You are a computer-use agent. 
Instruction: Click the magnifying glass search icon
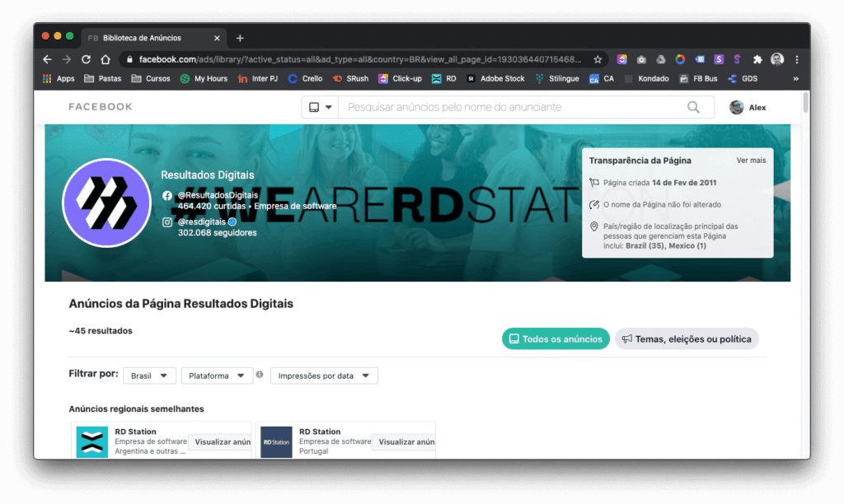point(693,107)
